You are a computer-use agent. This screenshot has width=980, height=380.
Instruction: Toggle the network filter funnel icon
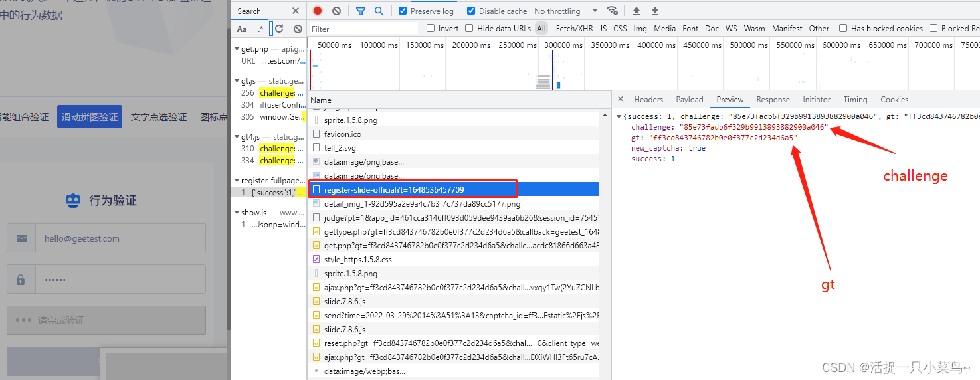tap(360, 11)
